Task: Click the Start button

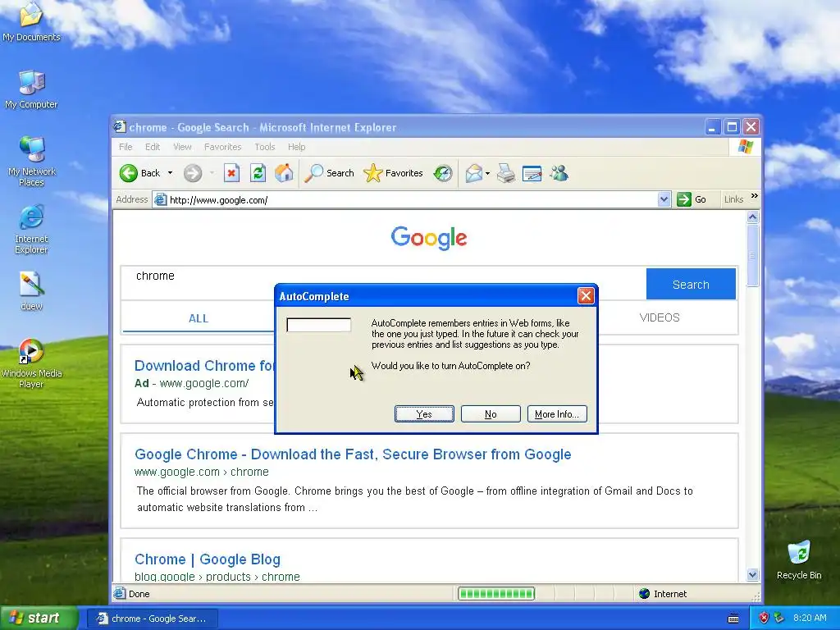Action: point(39,618)
